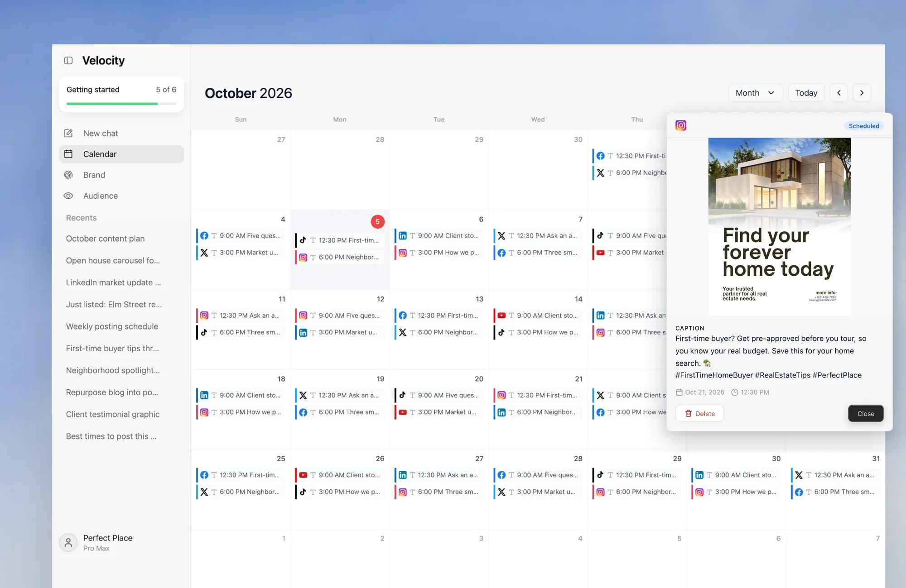Click the New chat compose icon
This screenshot has width=906, height=588.
[68, 133]
